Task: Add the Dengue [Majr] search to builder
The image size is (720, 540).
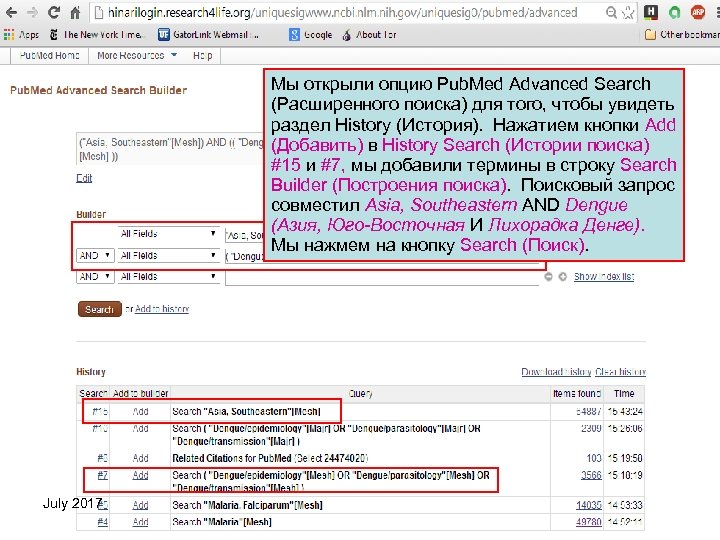Action: [140, 428]
